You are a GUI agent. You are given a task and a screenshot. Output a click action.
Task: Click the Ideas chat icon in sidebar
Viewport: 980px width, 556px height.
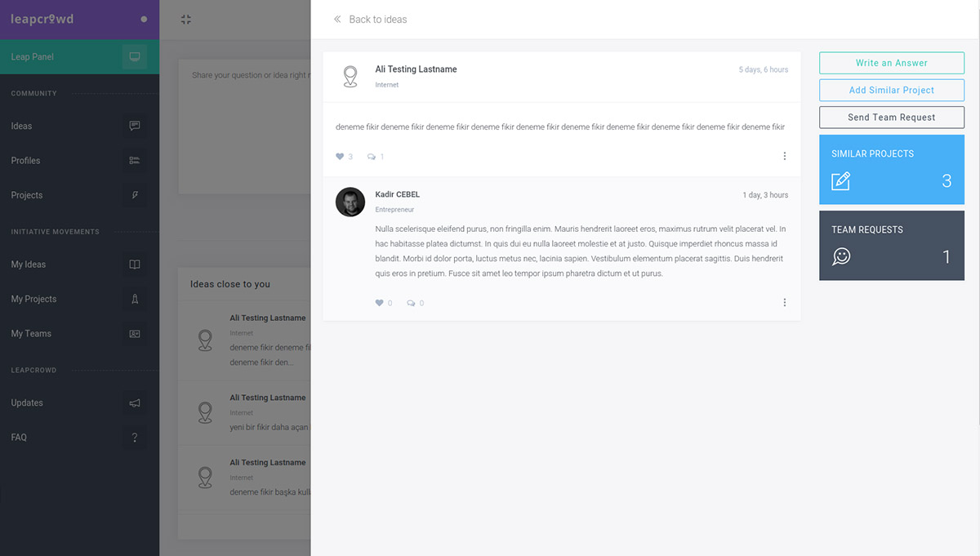[x=135, y=126]
